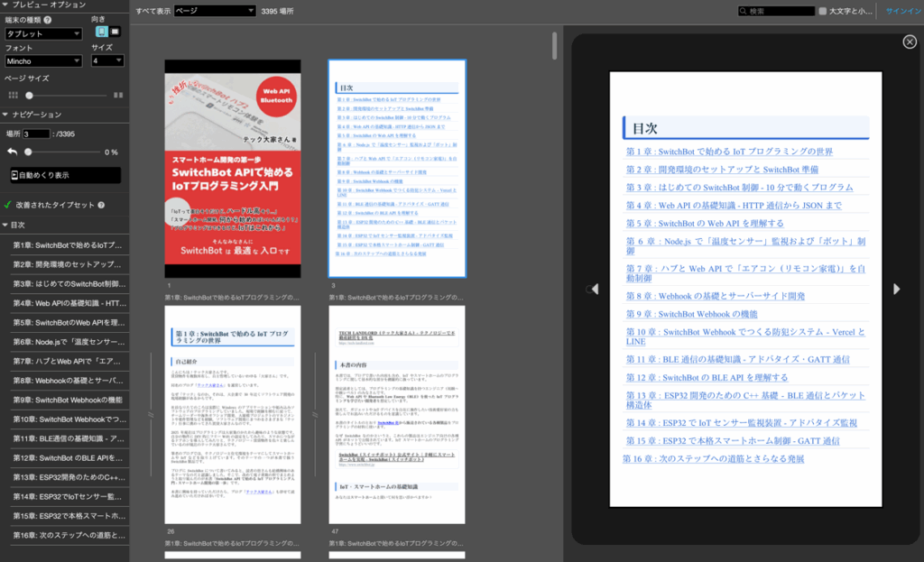Open sidebar item 第2章: 開発環境のセットアップ
The height and width of the screenshot is (562, 924).
click(67, 264)
